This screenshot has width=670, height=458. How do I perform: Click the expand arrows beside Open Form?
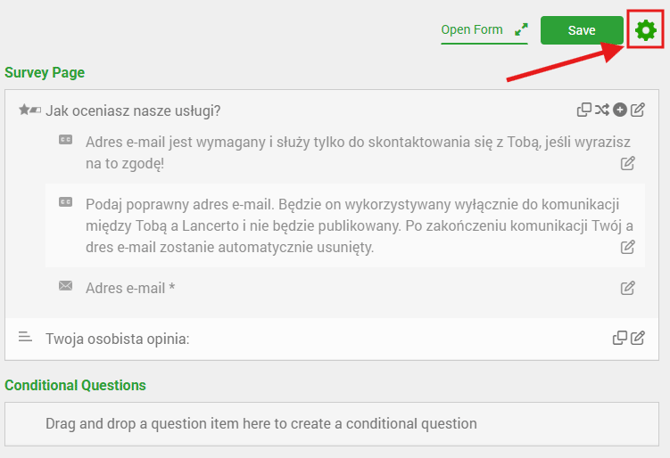point(520,30)
